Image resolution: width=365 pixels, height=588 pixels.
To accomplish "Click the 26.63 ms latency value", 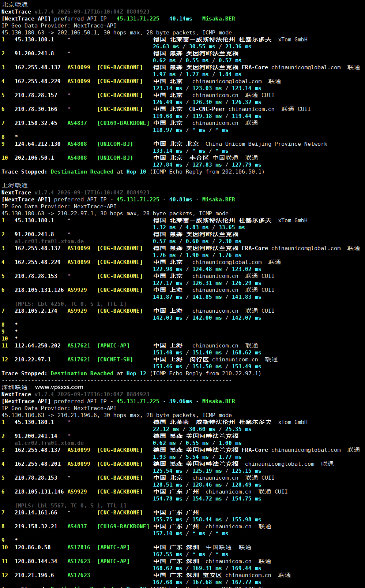I will click(x=166, y=46).
